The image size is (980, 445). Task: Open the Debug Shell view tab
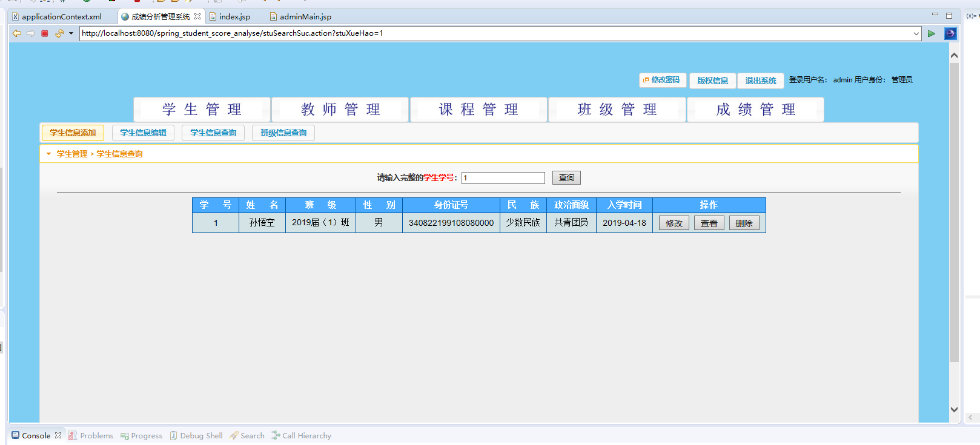tap(196, 436)
